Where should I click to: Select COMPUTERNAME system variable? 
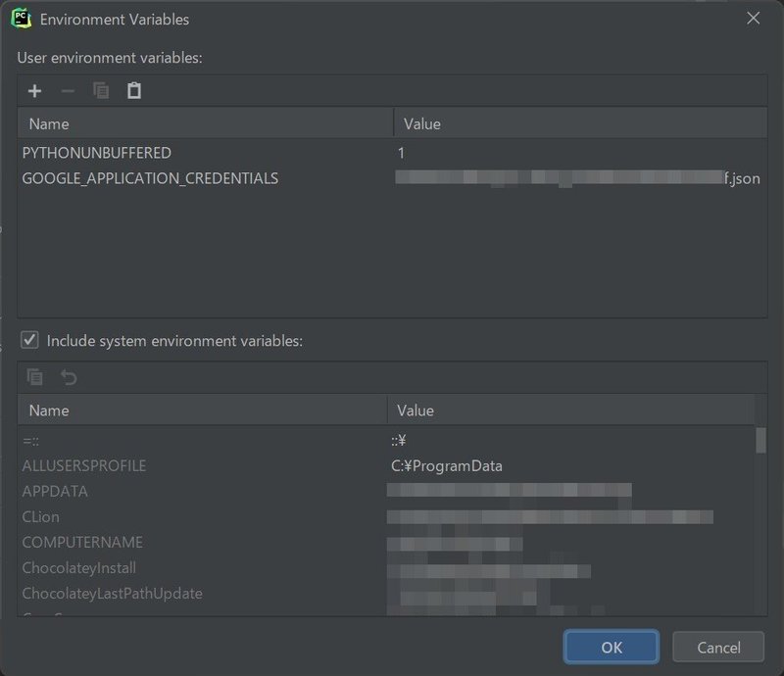pos(82,543)
